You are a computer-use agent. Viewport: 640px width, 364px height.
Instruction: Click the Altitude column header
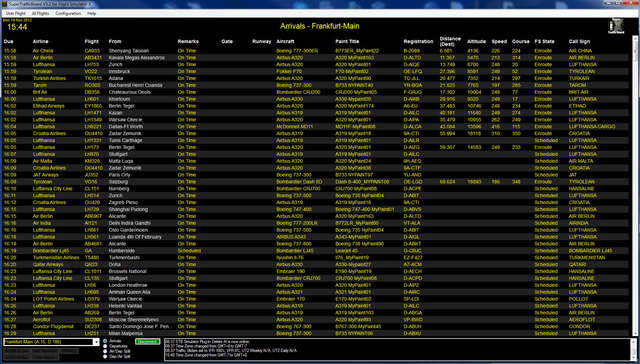477,42
